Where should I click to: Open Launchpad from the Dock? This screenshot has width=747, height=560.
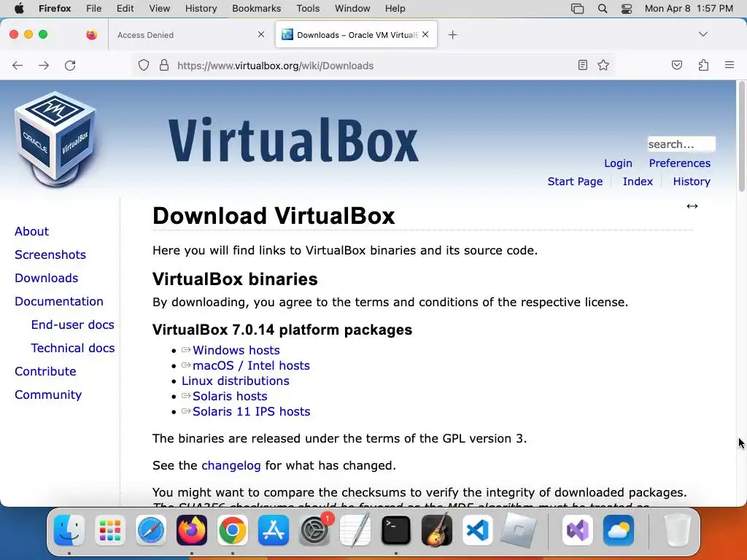pos(110,530)
